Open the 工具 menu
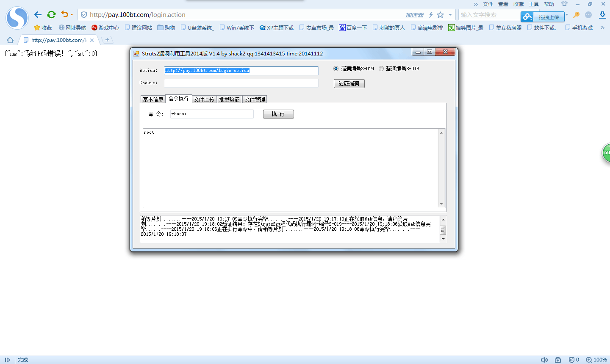610x364 pixels. 534,4
